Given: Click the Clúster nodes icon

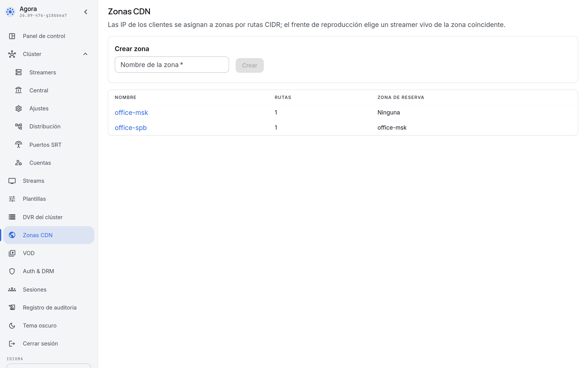Looking at the screenshot, I should tap(12, 54).
